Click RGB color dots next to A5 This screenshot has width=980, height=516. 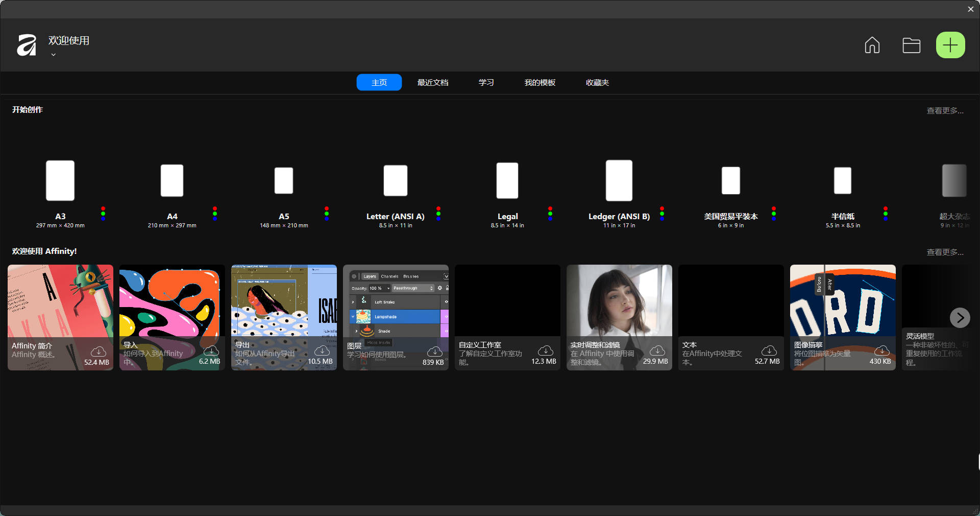(x=327, y=213)
